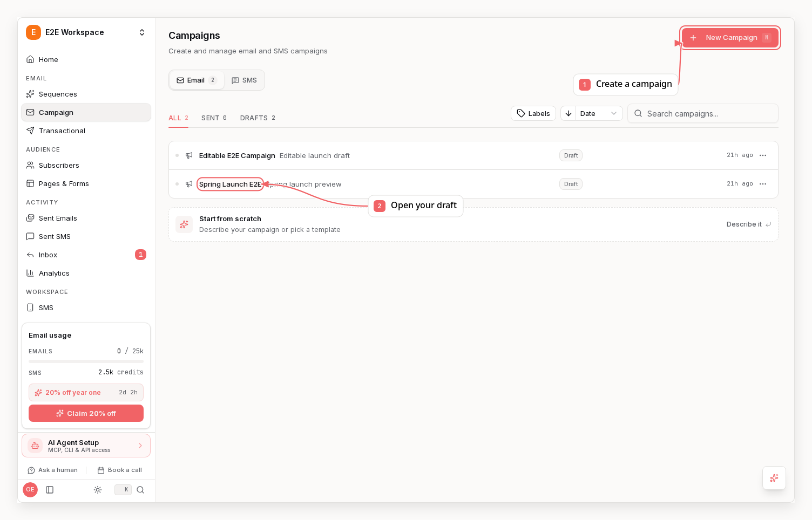812x520 pixels.
Task: Open Spring Launch E2E campaign
Action: pyautogui.click(x=230, y=184)
